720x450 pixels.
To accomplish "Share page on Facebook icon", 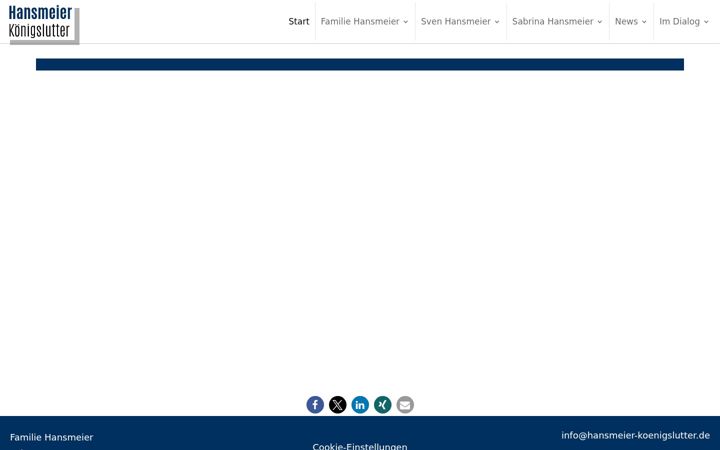I will [x=315, y=405].
